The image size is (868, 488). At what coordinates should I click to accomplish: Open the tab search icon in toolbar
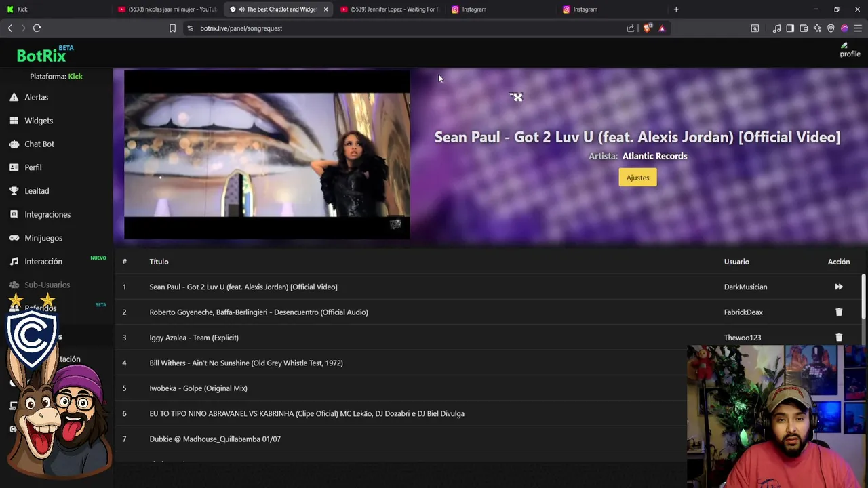pos(755,28)
